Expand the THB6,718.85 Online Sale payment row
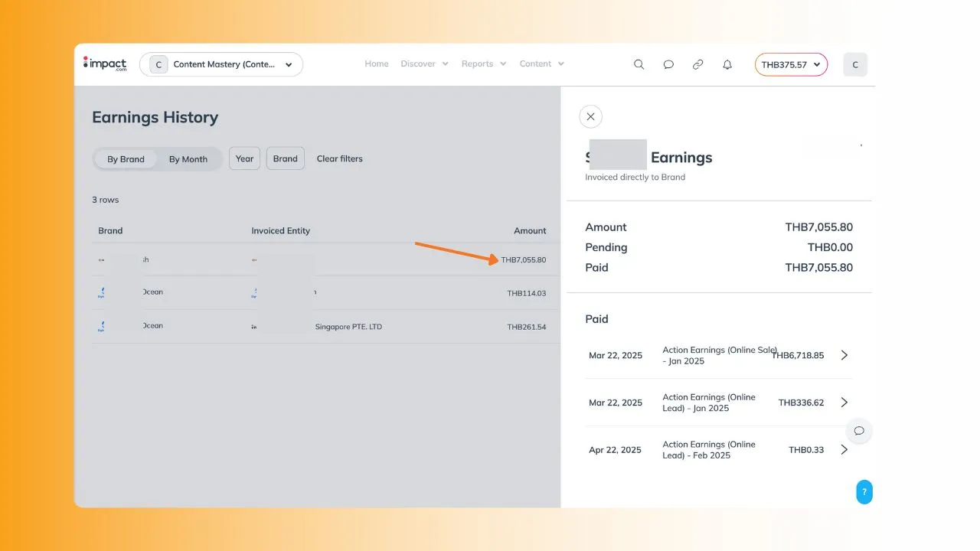The width and height of the screenshot is (980, 551). [844, 355]
